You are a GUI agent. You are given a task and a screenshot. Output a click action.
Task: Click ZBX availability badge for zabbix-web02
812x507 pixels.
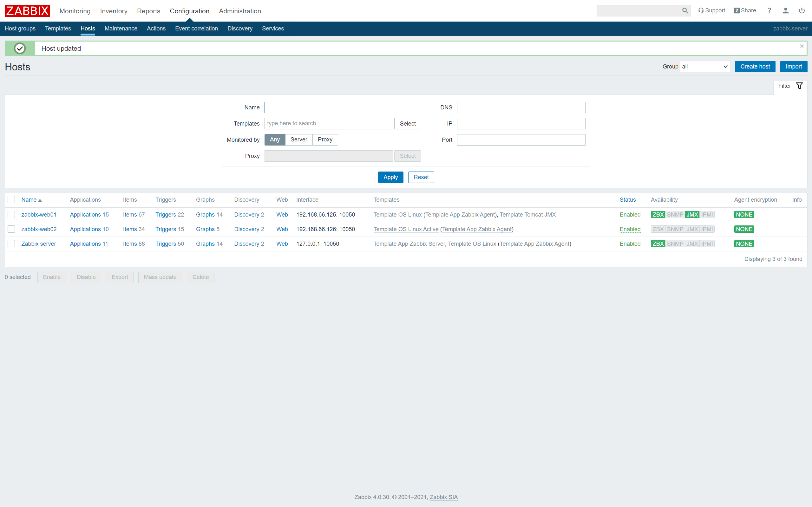(658, 229)
